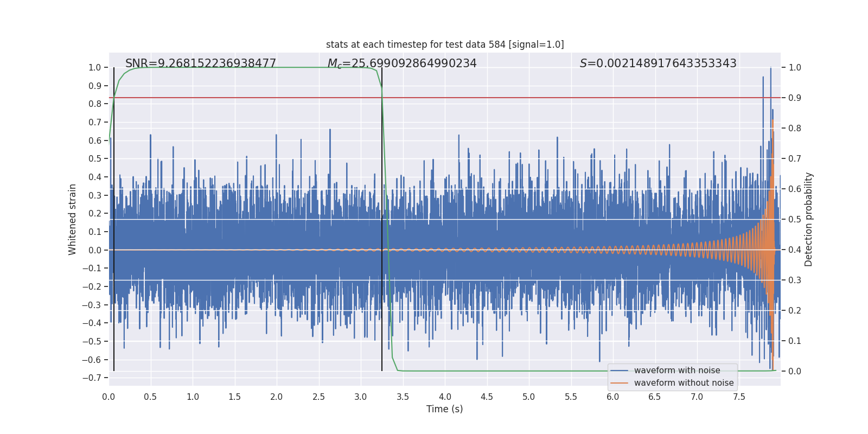Select the S value annotation text
868x434 pixels.
(x=658, y=63)
